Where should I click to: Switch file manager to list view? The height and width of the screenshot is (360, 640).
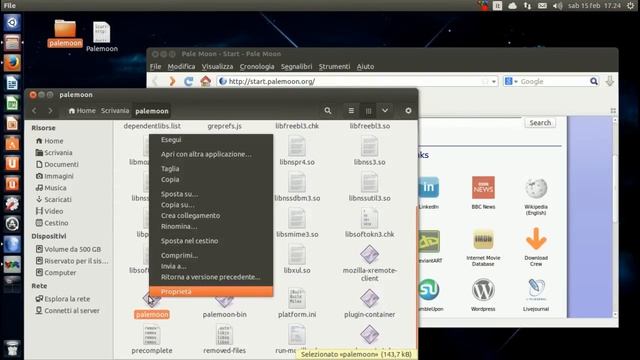[x=351, y=111]
